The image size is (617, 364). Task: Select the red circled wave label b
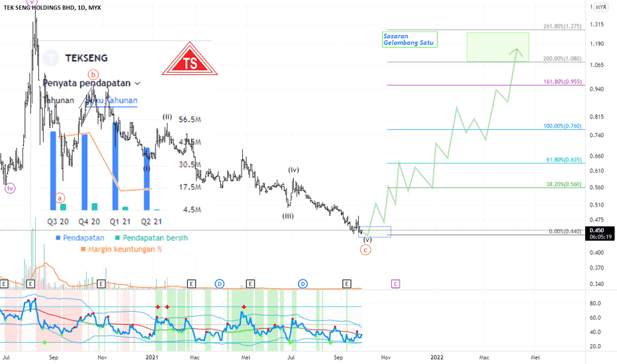tap(93, 74)
